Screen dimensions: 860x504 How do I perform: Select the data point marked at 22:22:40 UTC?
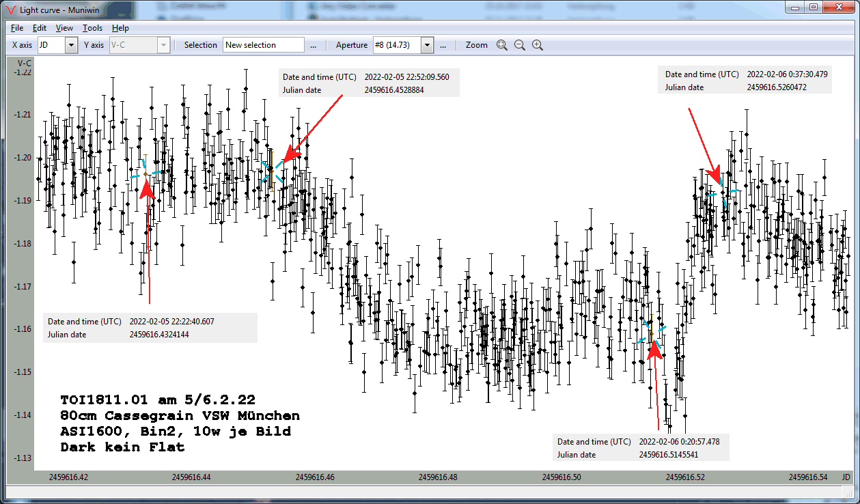click(145, 175)
